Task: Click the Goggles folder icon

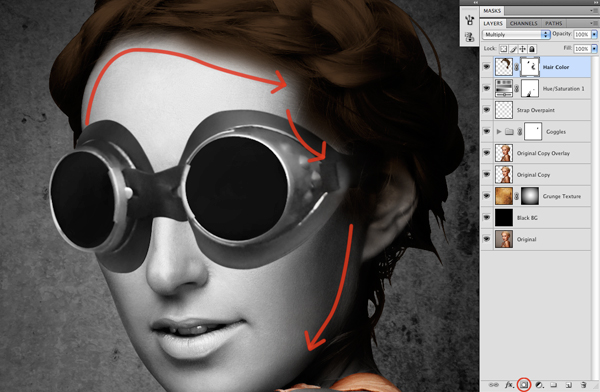Action: (x=509, y=132)
